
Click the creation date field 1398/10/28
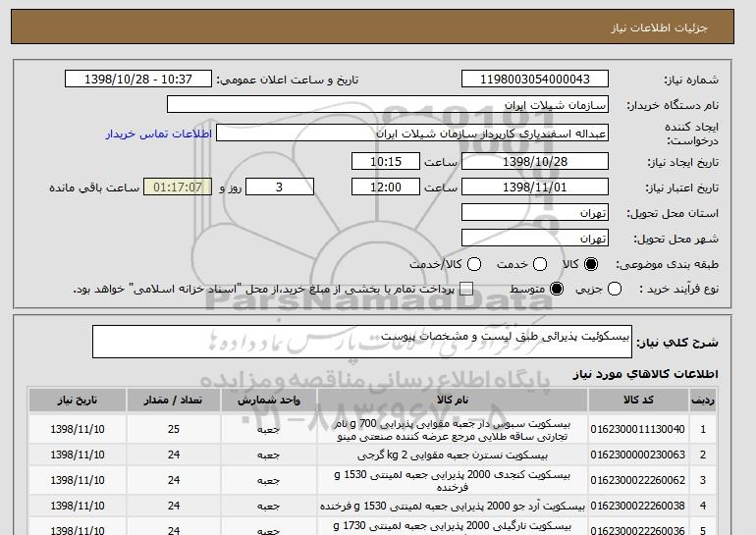pos(535,161)
